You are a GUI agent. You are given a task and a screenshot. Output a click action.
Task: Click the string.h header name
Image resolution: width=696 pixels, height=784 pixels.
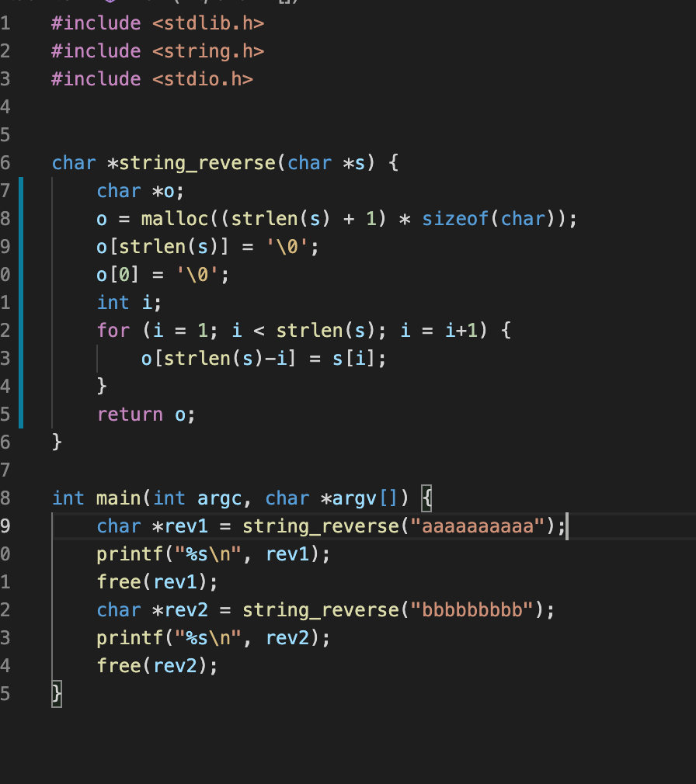point(207,51)
